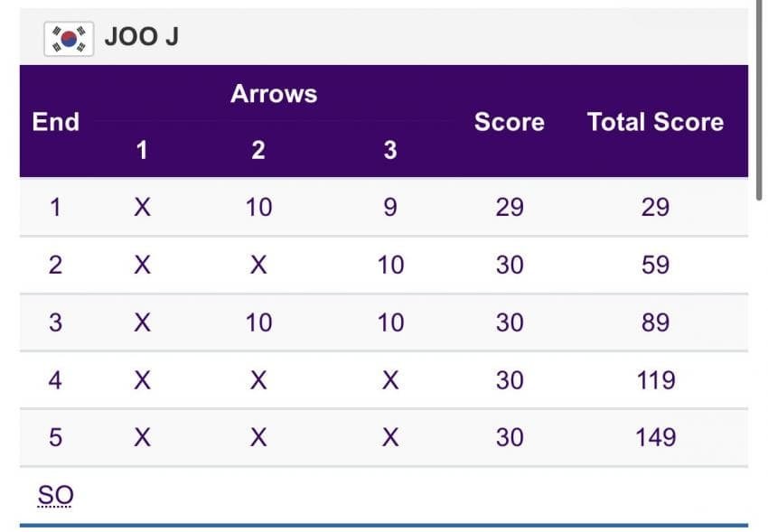Screen dimensions: 768x532
Task: Select second arrow 10 in end 3
Action: click(258, 323)
